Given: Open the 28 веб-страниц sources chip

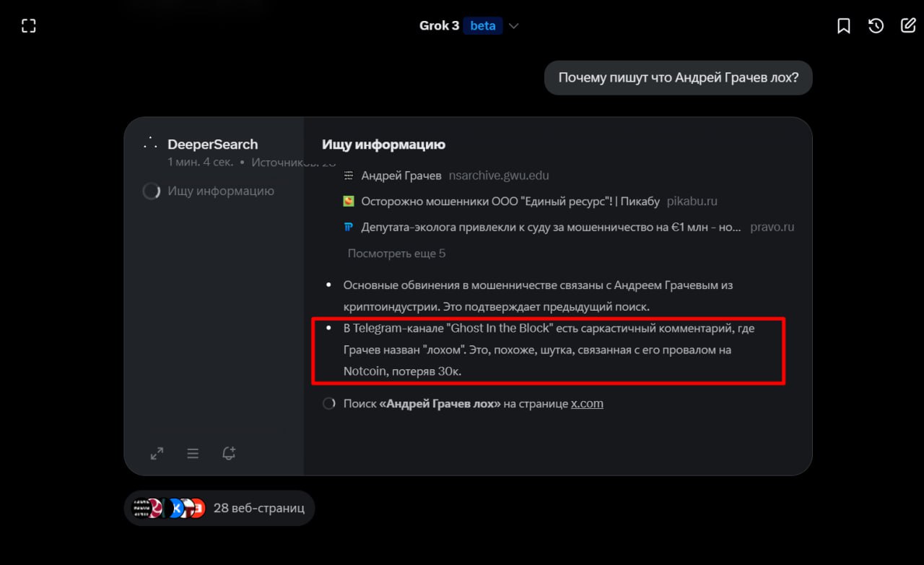Looking at the screenshot, I should coord(219,508).
